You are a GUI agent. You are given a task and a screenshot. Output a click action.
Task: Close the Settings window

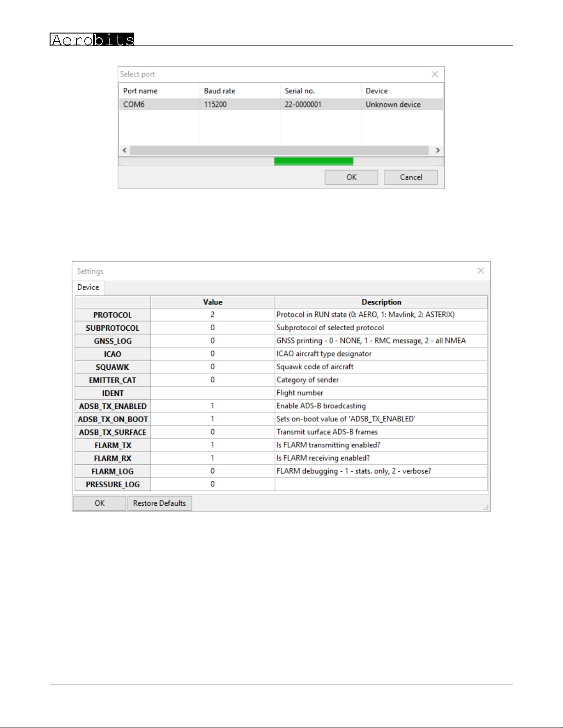point(480,271)
